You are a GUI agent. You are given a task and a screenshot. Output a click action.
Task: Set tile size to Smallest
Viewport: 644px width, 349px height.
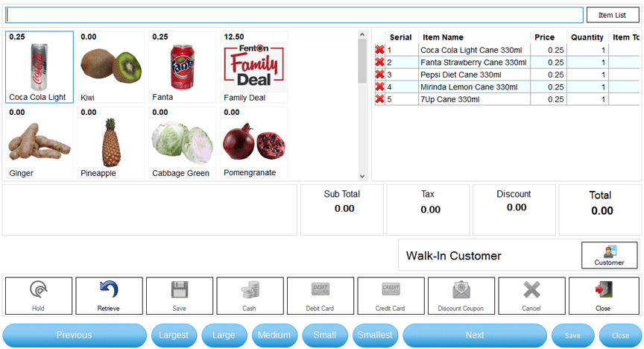[x=375, y=335]
